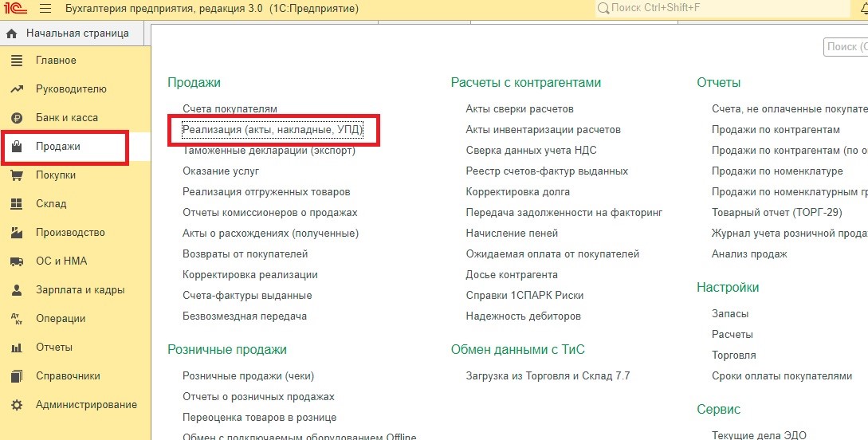Click the Зарплата и кадры person icon
Screen dimensions: 868x440
pyautogui.click(x=18, y=290)
